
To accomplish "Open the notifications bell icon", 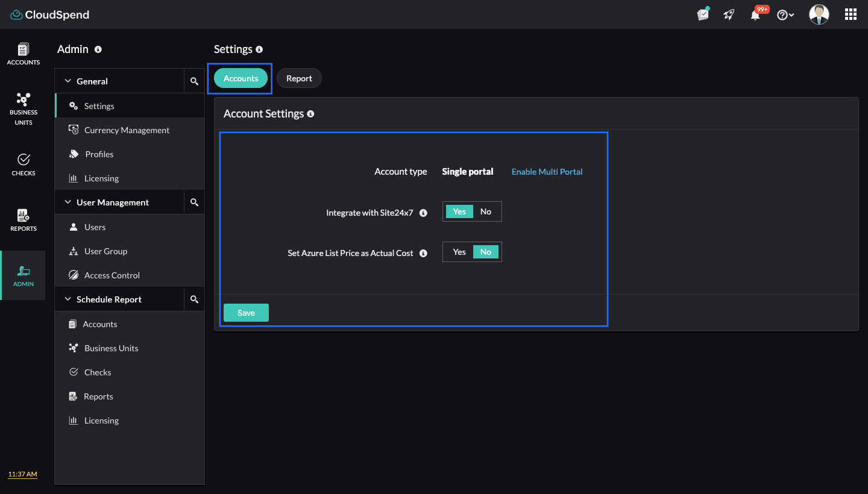I will pyautogui.click(x=755, y=15).
